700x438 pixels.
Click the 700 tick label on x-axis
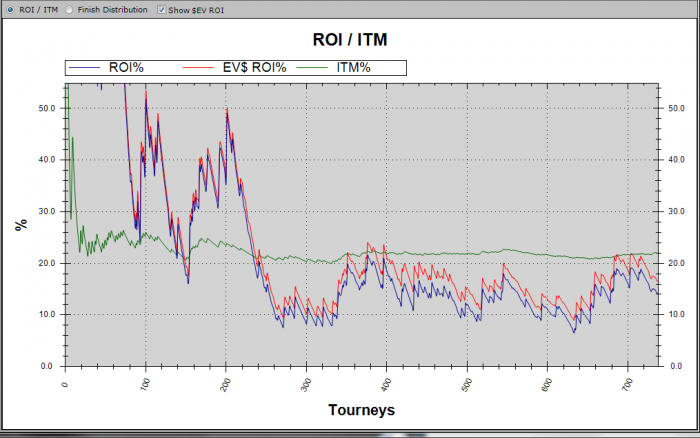click(x=628, y=384)
